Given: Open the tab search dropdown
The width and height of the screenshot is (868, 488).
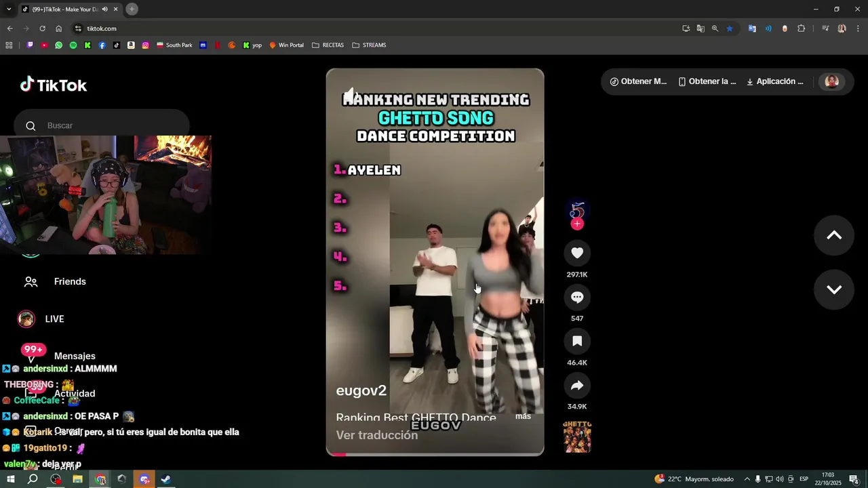Looking at the screenshot, I should pos(9,9).
